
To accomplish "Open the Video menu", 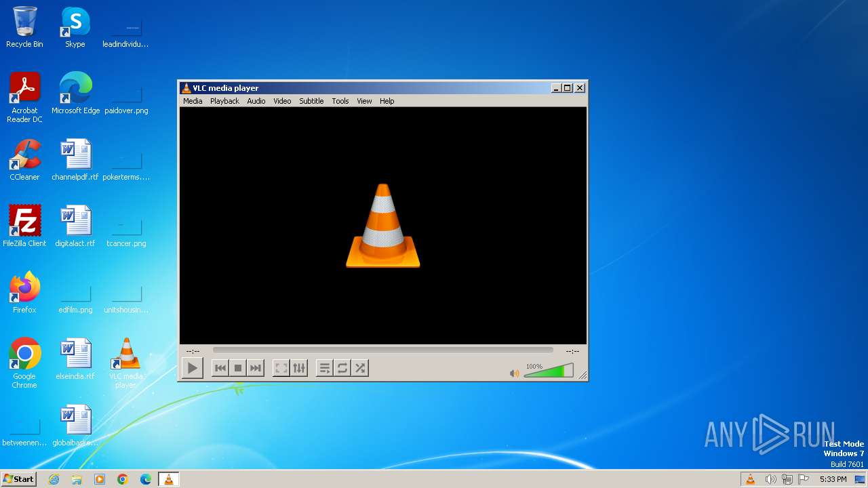I will [282, 101].
